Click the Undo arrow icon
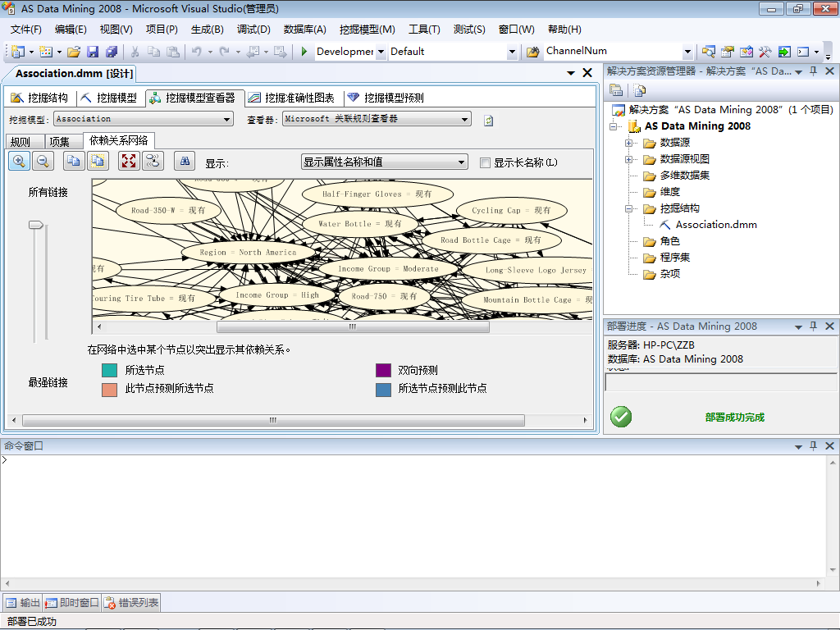The height and width of the screenshot is (630, 840). [x=197, y=52]
